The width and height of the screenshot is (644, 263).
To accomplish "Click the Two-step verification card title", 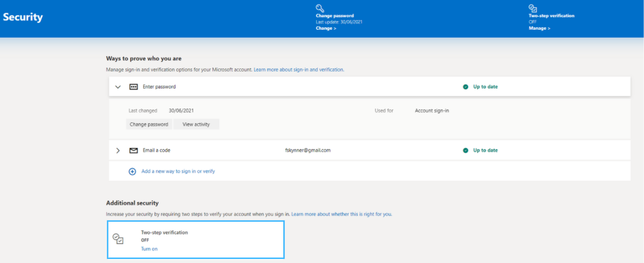I will point(165,233).
